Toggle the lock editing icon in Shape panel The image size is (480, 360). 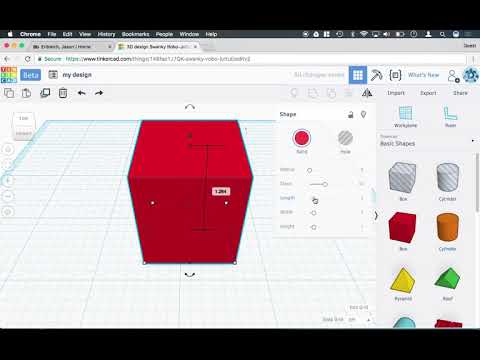click(350, 115)
